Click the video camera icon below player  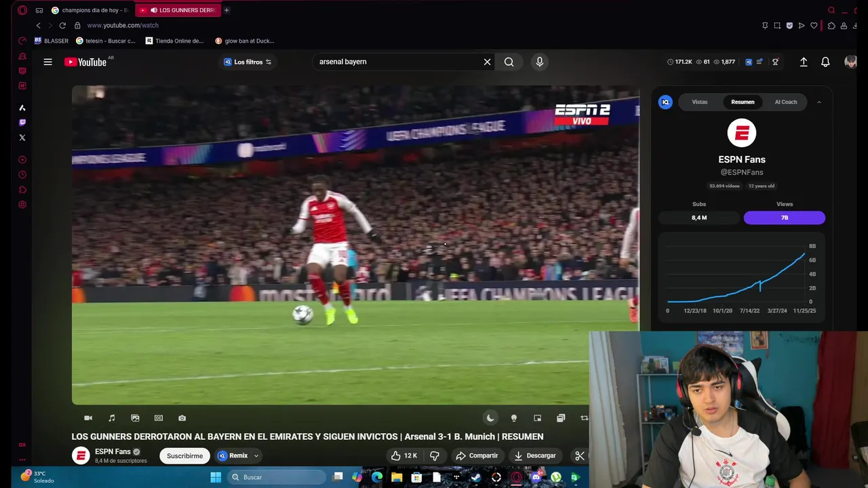pyautogui.click(x=88, y=418)
